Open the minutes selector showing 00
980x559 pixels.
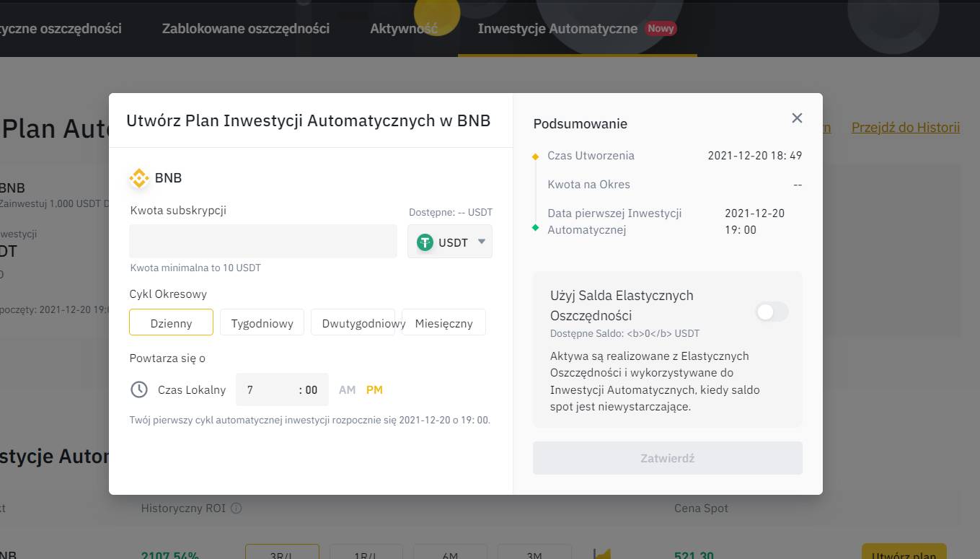pyautogui.click(x=310, y=389)
